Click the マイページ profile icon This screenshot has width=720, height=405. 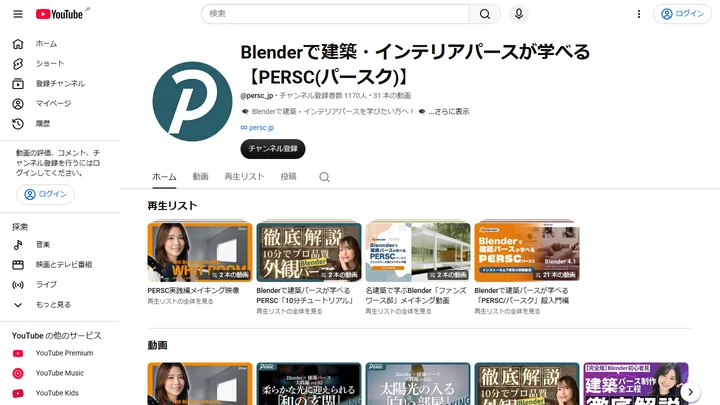[x=18, y=104]
